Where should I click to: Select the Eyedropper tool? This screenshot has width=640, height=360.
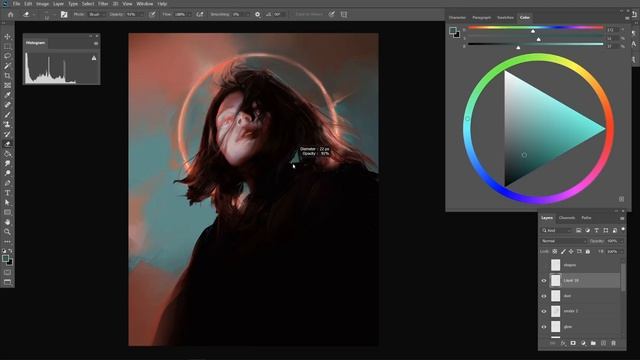click(x=7, y=95)
